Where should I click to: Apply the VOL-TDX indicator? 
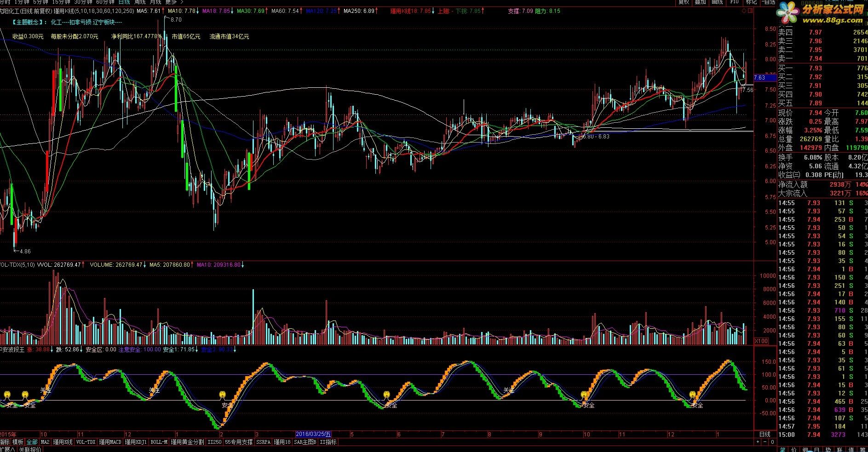(x=86, y=442)
